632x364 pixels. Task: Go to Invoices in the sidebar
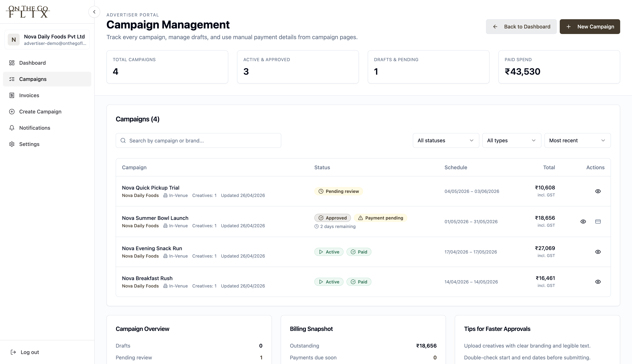pyautogui.click(x=47, y=95)
